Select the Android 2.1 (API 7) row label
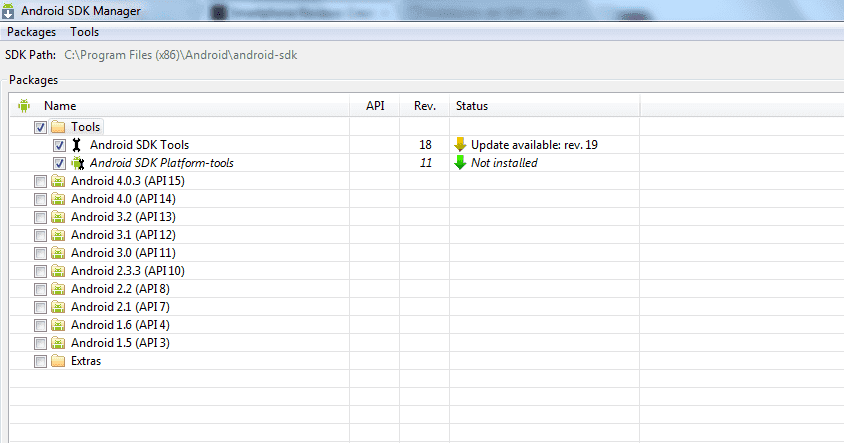844x443 pixels. tap(120, 307)
